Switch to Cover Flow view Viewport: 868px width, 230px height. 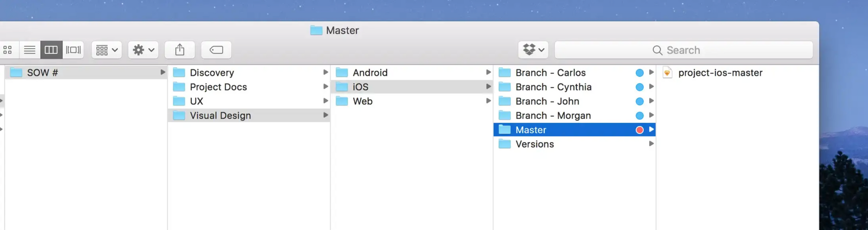click(x=73, y=50)
